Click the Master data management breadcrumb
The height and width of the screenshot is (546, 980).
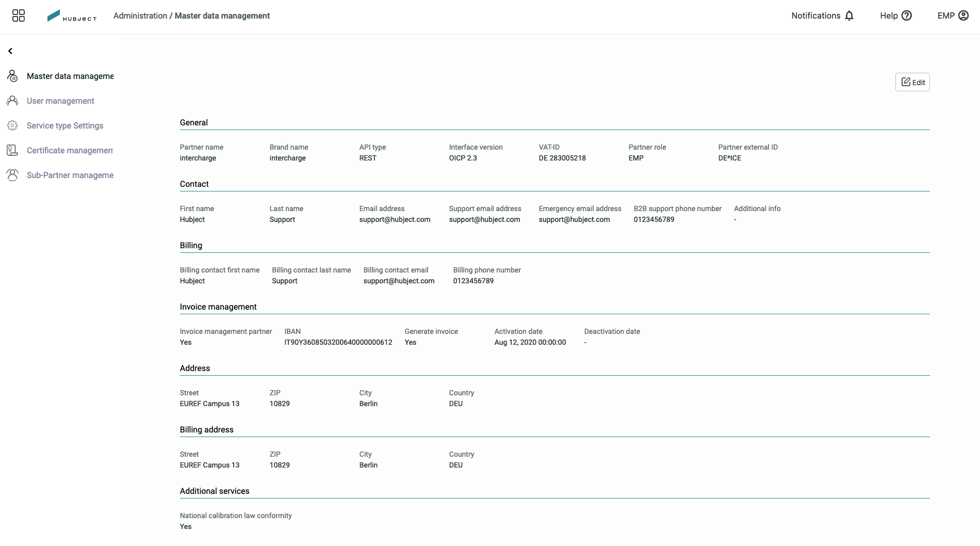point(222,15)
